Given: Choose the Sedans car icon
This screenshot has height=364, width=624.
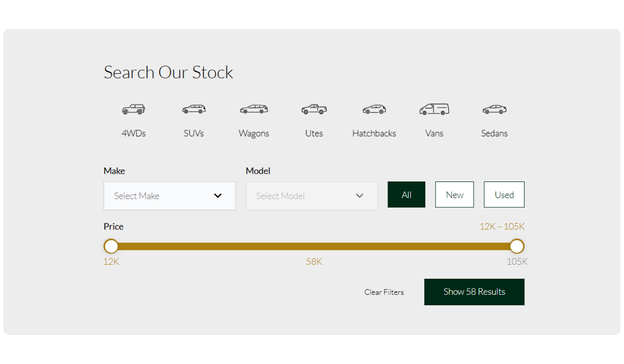Looking at the screenshot, I should coord(494,110).
